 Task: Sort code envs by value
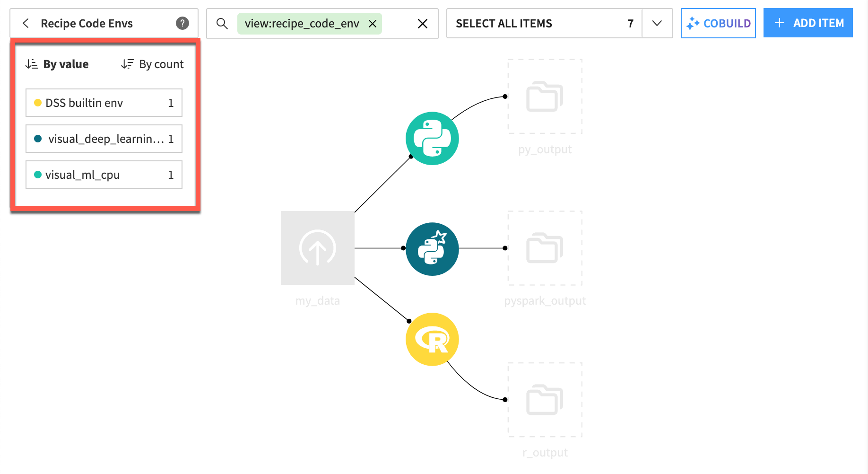click(x=57, y=64)
